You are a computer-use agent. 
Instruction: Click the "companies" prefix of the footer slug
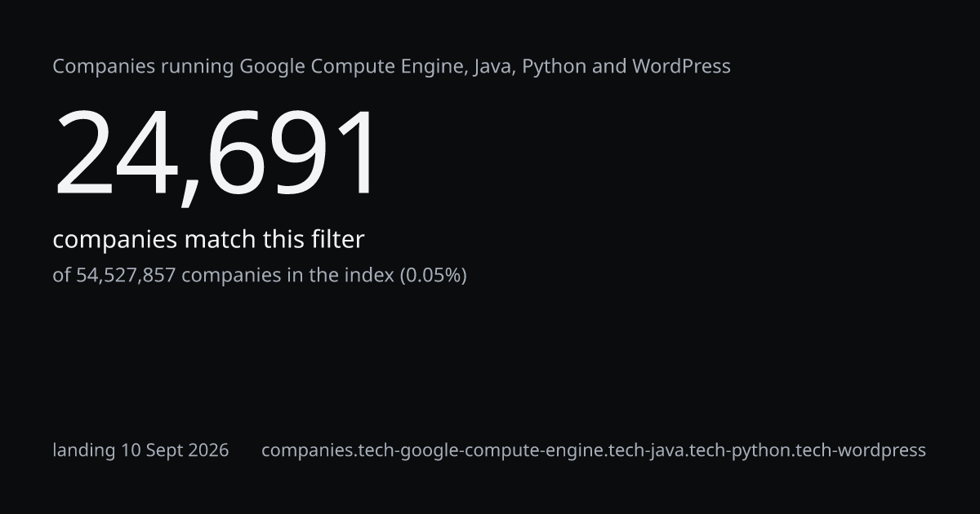308,450
